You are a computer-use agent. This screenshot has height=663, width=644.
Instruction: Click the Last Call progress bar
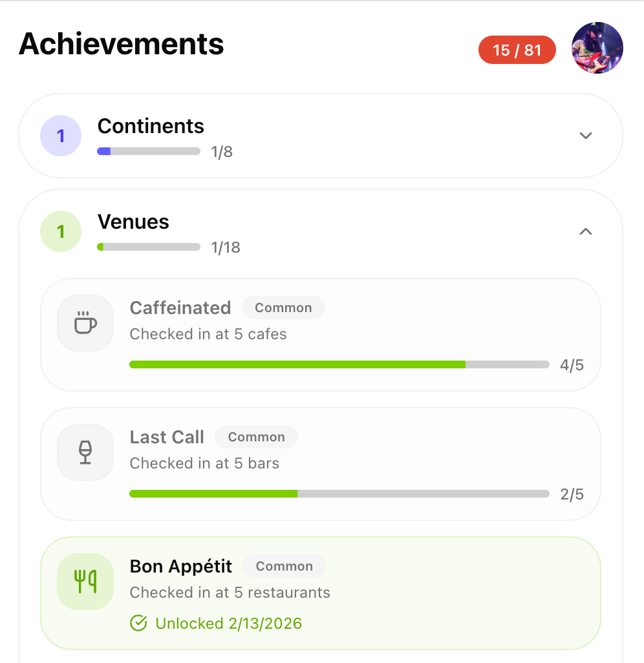(339, 494)
